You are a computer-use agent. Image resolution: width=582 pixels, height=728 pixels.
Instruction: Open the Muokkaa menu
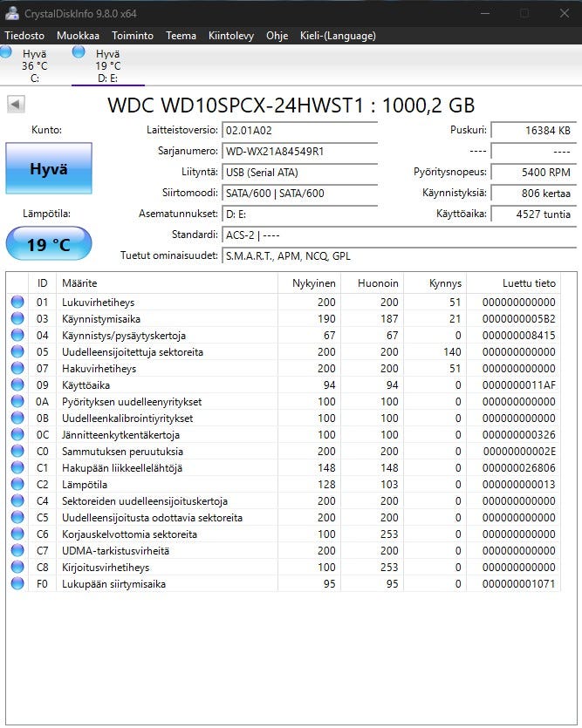click(78, 36)
